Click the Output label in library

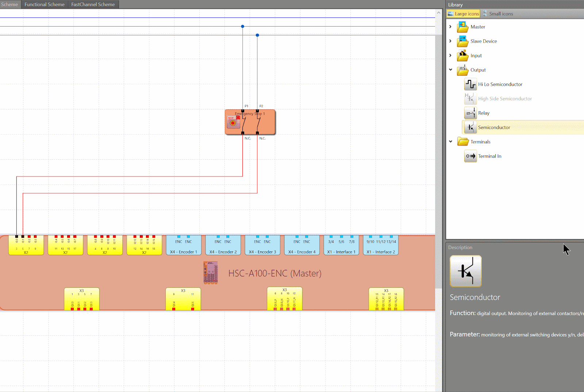478,70
